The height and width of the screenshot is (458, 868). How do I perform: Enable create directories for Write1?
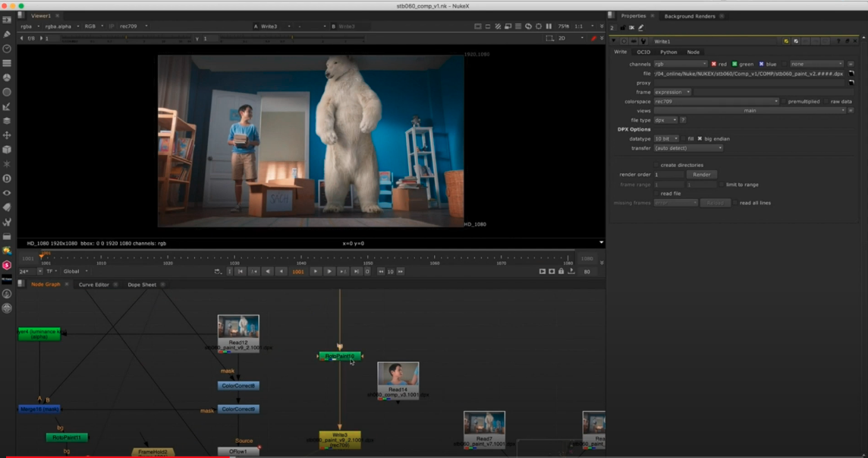656,165
